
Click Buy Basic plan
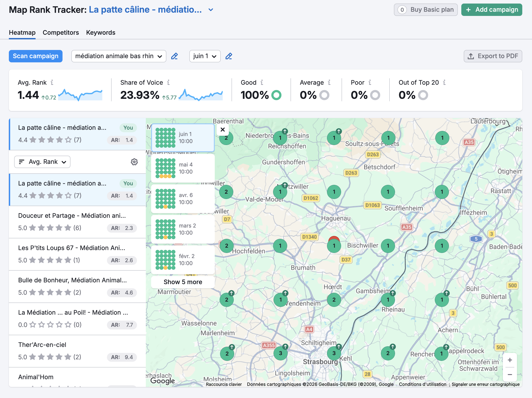click(426, 10)
